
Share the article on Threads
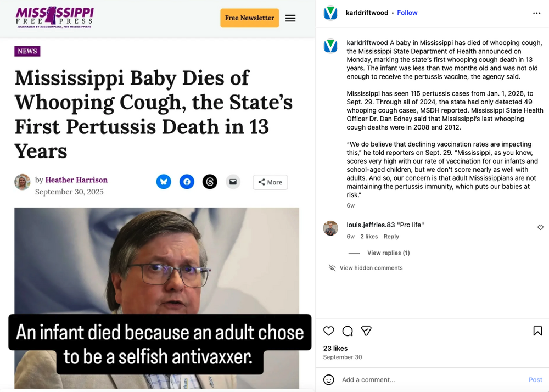coord(210,182)
